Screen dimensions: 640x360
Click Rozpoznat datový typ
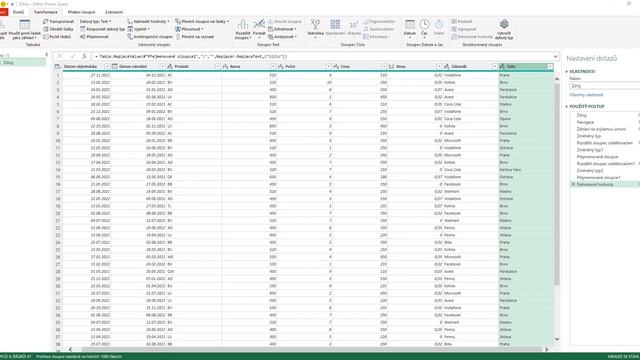(102, 29)
